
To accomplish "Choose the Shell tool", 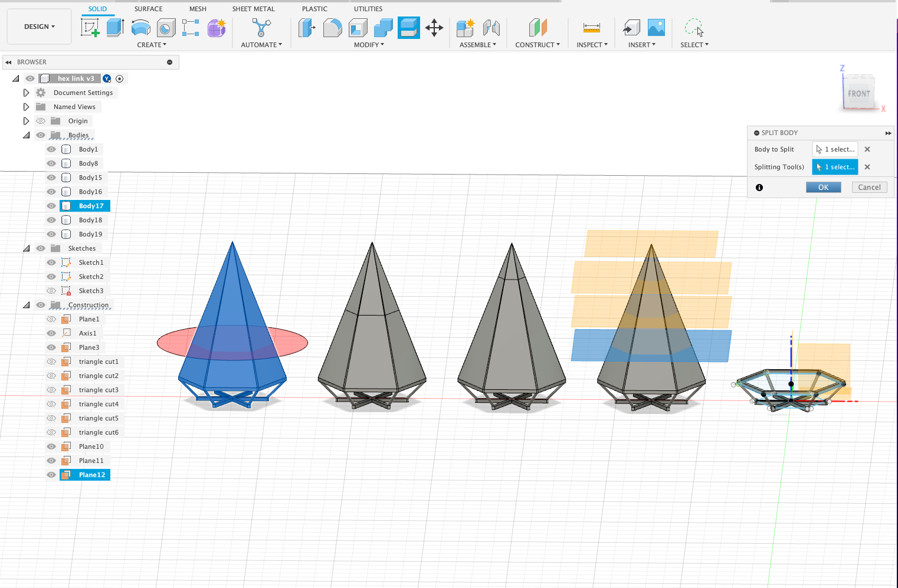I will click(x=358, y=28).
